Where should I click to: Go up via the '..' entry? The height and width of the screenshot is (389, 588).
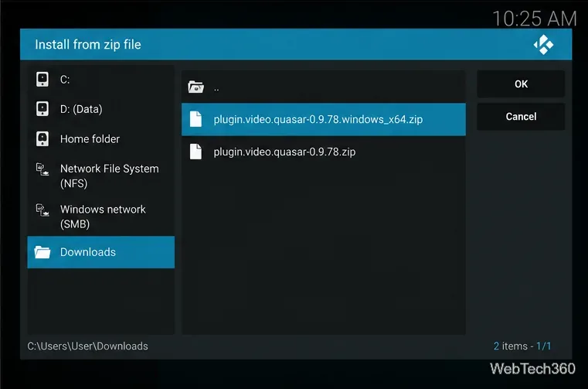tap(324, 87)
